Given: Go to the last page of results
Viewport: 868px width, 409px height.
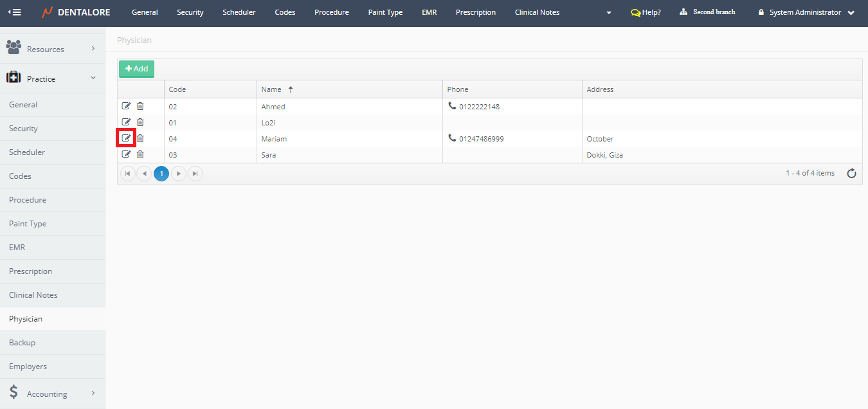Looking at the screenshot, I should coord(195,174).
